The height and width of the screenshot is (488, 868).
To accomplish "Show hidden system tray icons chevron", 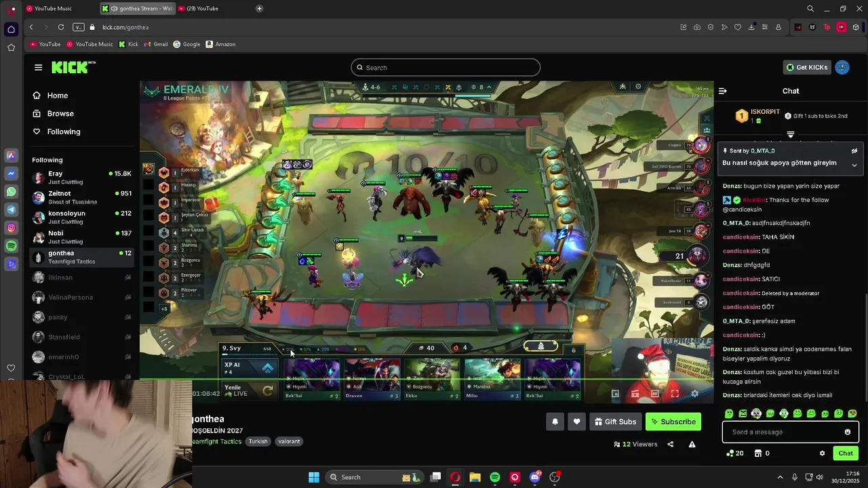I will (x=780, y=477).
